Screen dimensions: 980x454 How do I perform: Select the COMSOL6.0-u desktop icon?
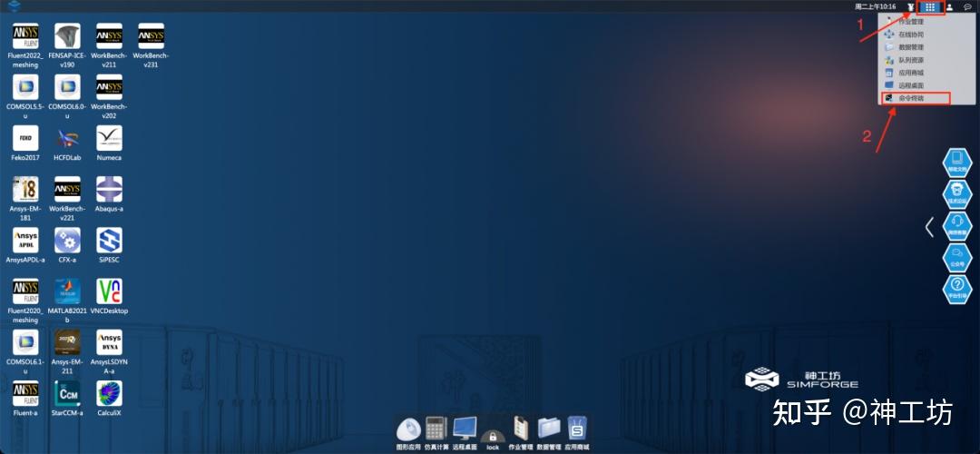(x=67, y=87)
